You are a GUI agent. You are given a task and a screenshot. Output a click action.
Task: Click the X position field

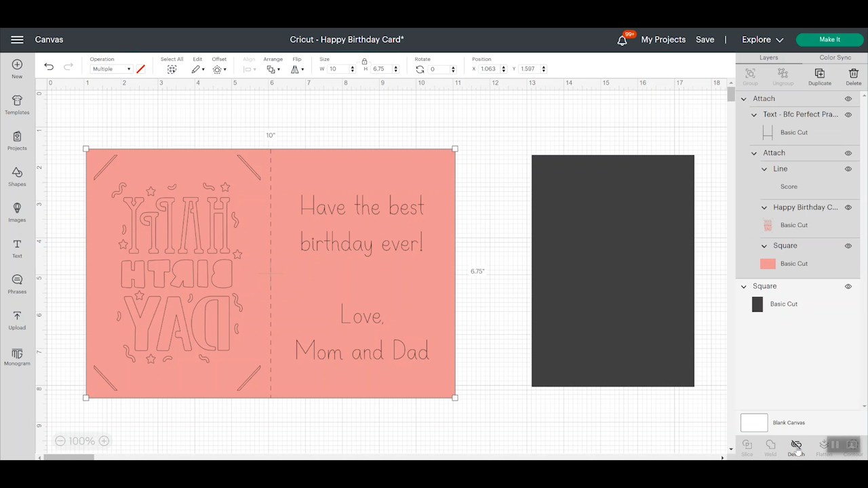pos(492,69)
